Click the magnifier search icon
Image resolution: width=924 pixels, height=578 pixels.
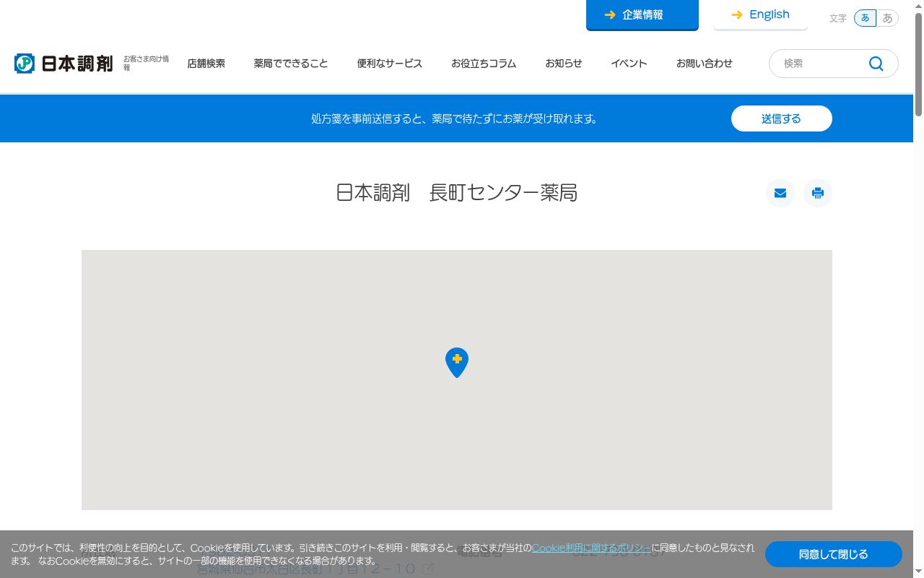[x=876, y=64]
